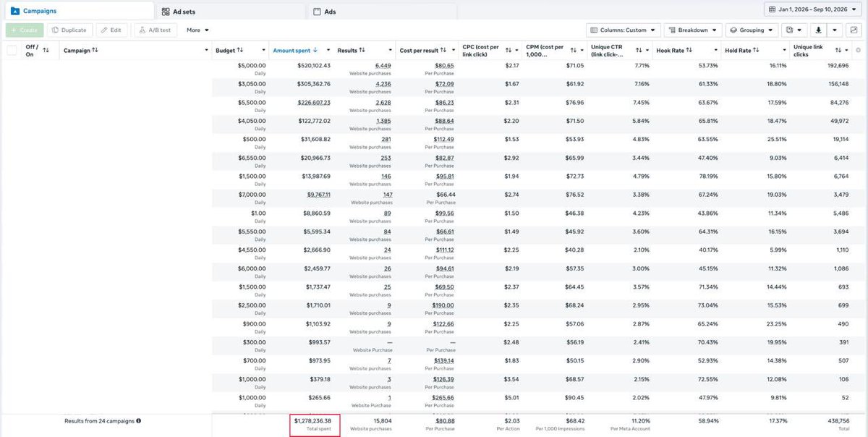Click the Edit button
The image size is (868, 437).
tap(111, 30)
